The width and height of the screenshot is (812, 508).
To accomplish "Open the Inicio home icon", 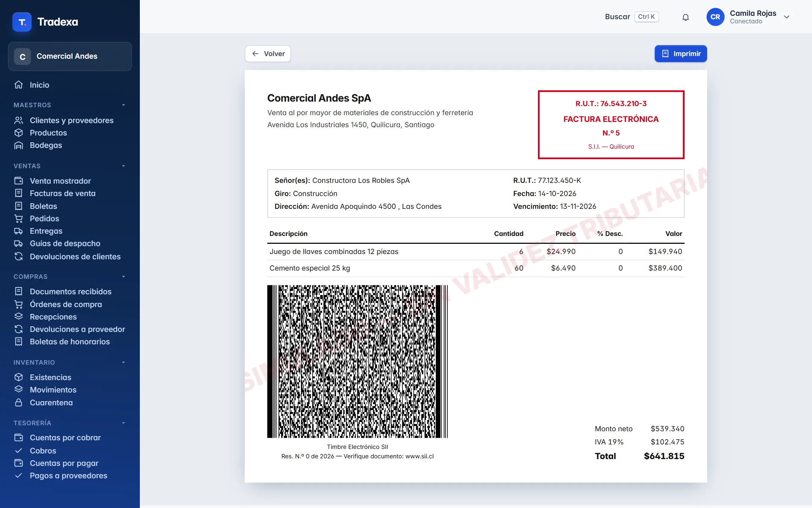I will coord(19,85).
